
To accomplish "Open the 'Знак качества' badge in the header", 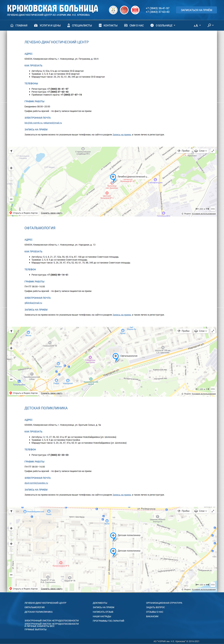I will pos(135,10).
